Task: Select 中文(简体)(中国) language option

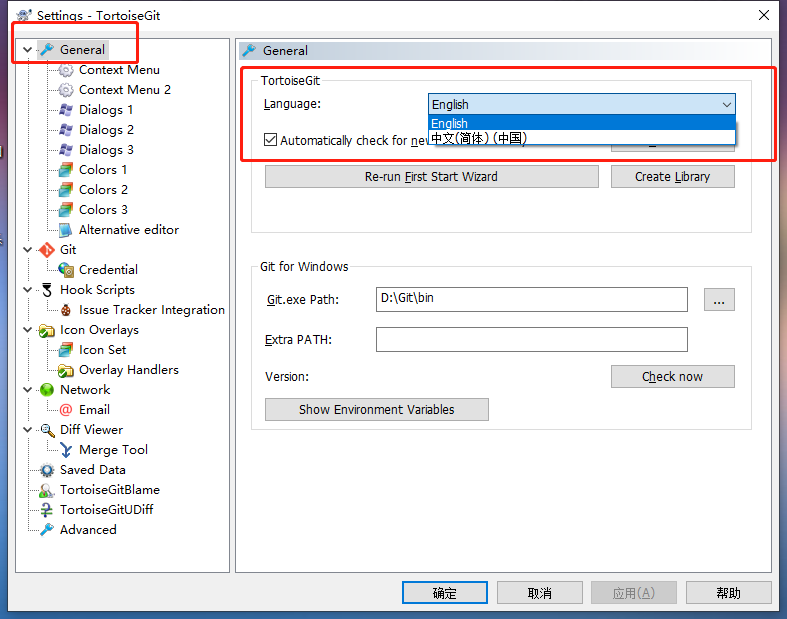Action: click(582, 138)
